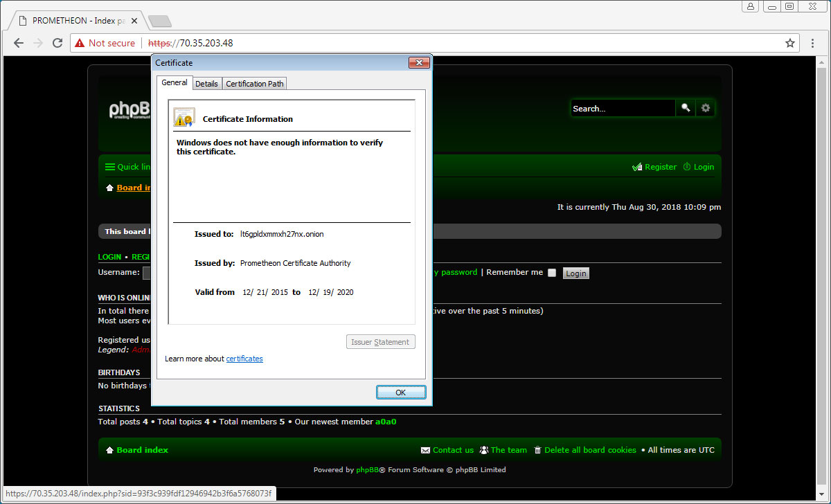Click OK in the Certificate dialog
This screenshot has width=831, height=504.
[x=401, y=393]
